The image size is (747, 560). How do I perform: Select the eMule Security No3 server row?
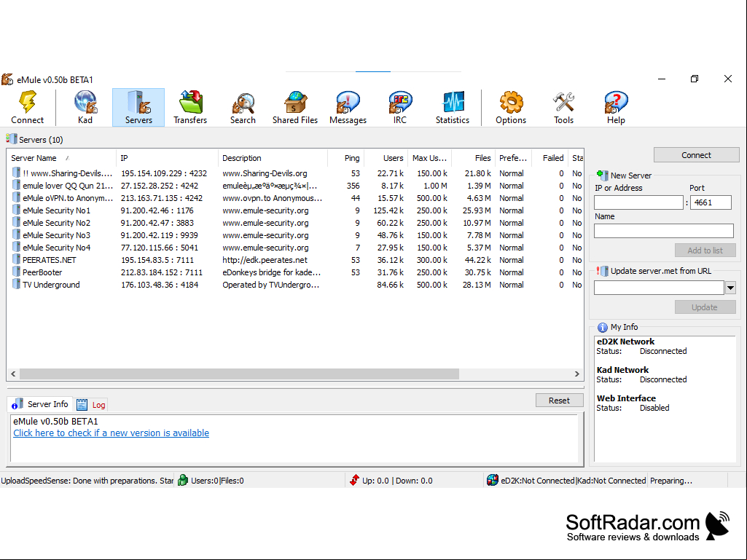coord(295,235)
